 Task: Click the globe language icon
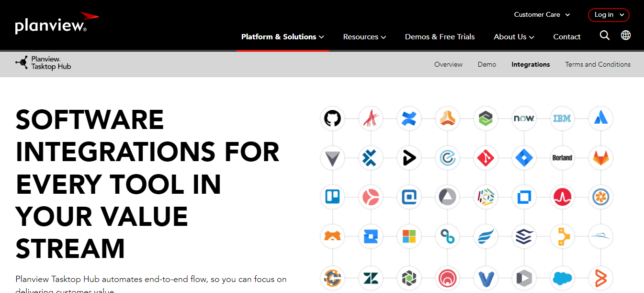[x=626, y=35]
